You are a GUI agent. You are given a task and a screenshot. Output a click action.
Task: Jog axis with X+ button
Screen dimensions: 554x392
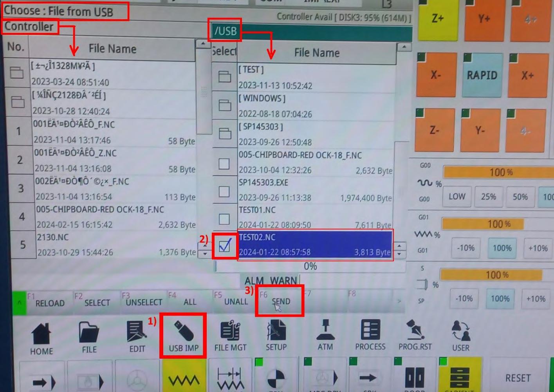528,75
